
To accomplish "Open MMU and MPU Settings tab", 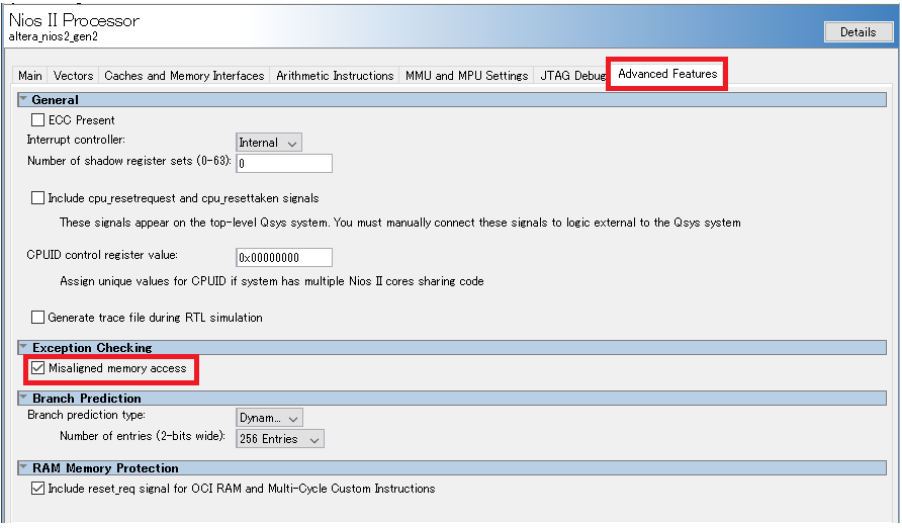I will (467, 76).
